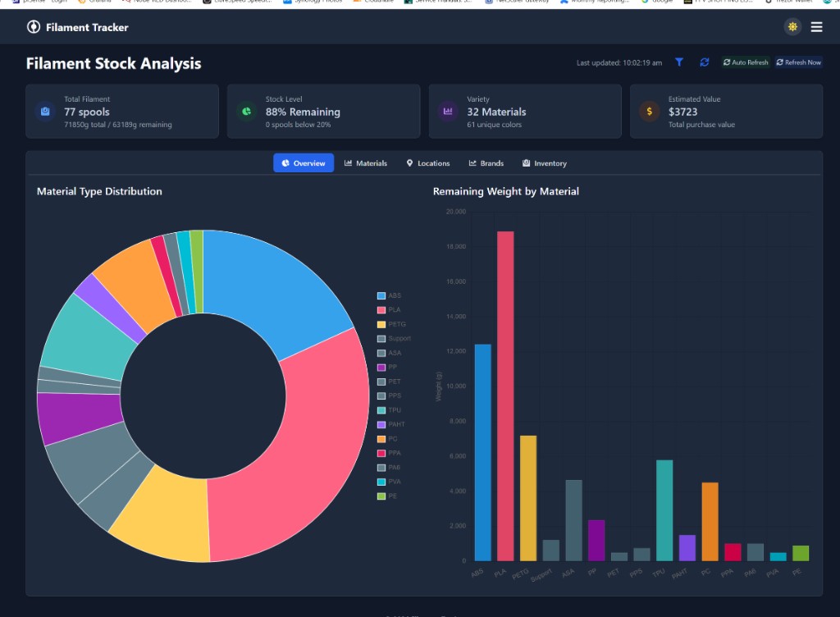Image resolution: width=840 pixels, height=617 pixels.
Task: Select the Locations tab button
Action: [427, 162]
